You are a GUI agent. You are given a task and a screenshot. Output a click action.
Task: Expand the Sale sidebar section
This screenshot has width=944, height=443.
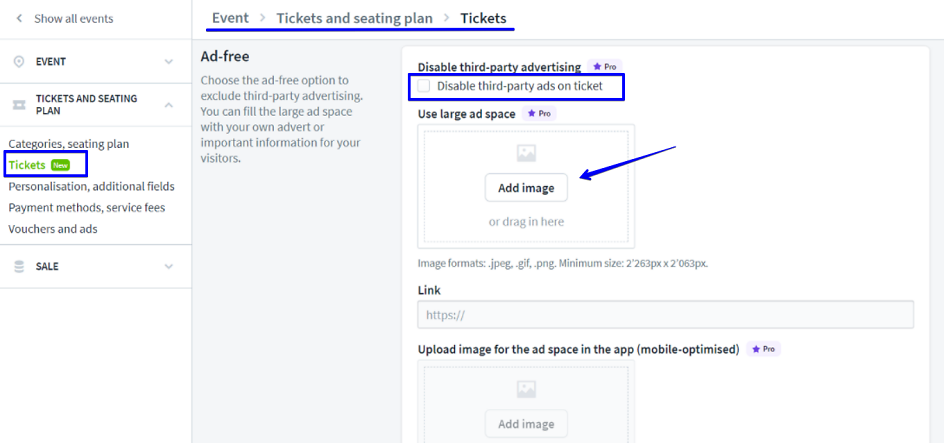tap(168, 267)
